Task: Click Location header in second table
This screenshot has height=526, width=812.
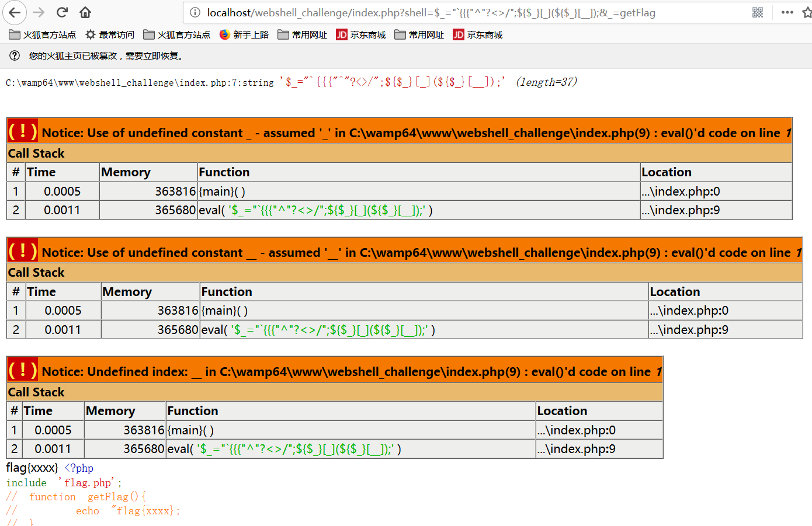Action: [675, 292]
